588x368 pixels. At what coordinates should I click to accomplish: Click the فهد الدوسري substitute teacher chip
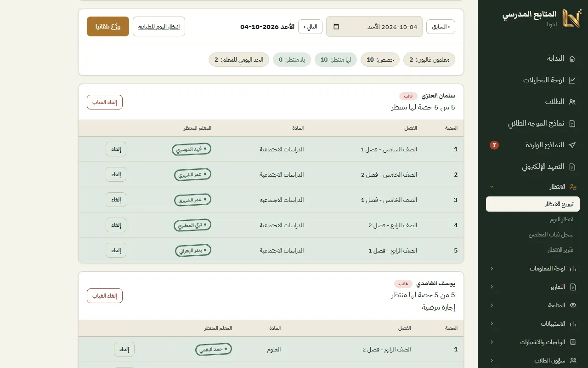click(192, 149)
